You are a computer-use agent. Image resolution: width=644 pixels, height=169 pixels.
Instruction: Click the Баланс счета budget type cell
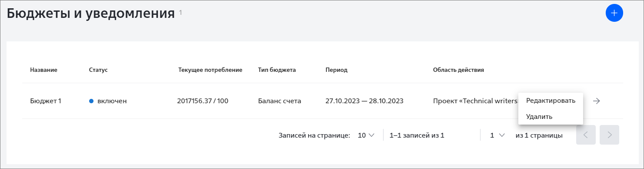(x=280, y=101)
